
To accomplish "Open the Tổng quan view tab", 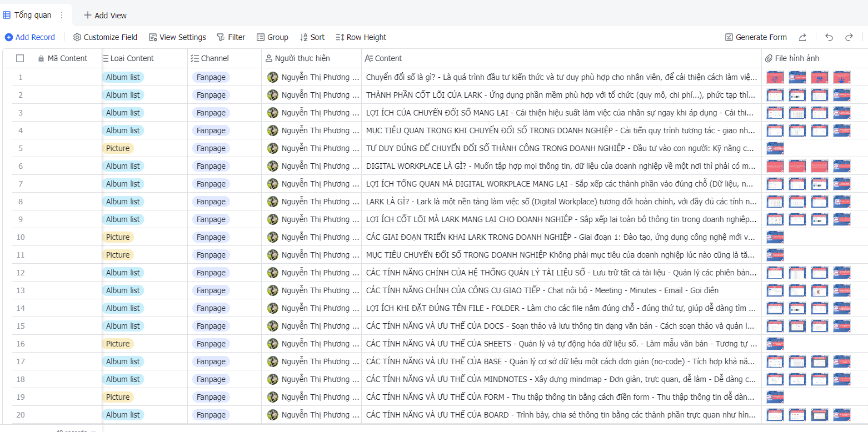I will click(32, 15).
